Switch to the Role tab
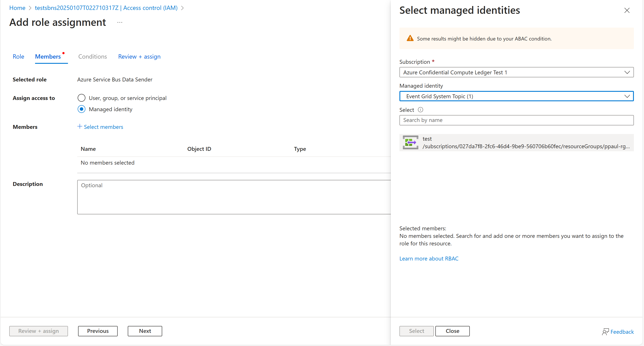Image resolution: width=644 pixels, height=346 pixels. pyautogui.click(x=18, y=56)
